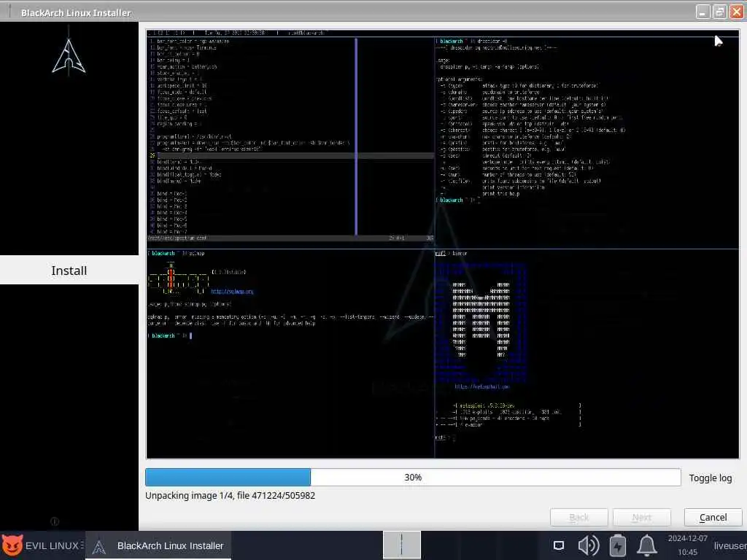Click the liveuser label in system tray

coord(729,545)
